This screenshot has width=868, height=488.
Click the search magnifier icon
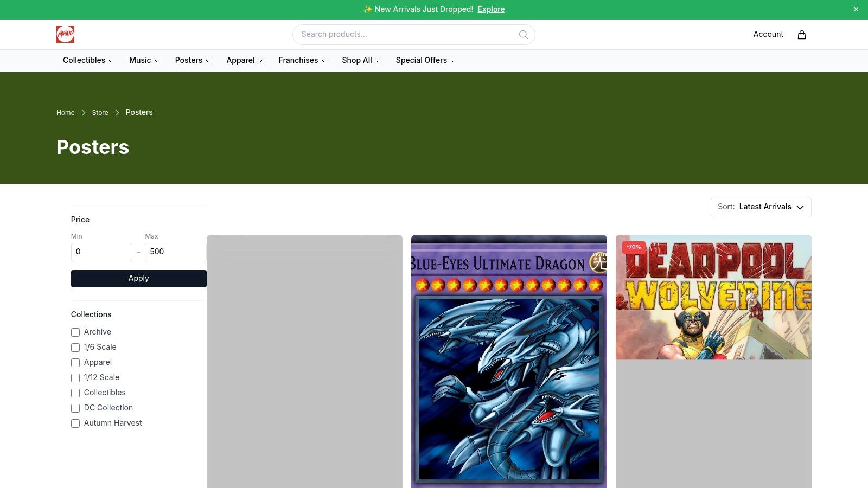(523, 35)
